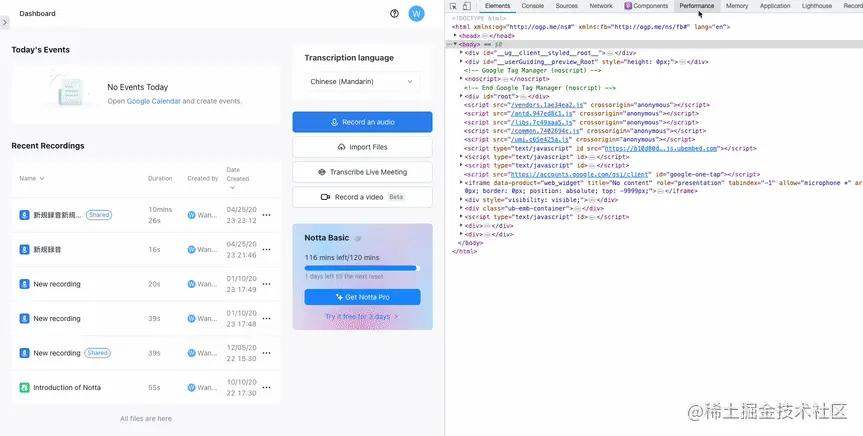Open more options for 新規録音 16s recording
863x436 pixels.
point(266,250)
